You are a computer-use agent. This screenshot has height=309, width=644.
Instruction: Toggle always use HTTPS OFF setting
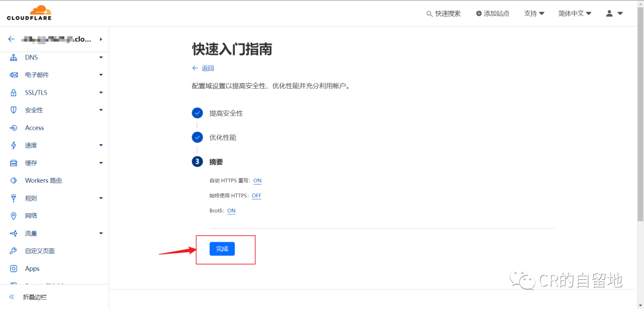pos(256,196)
